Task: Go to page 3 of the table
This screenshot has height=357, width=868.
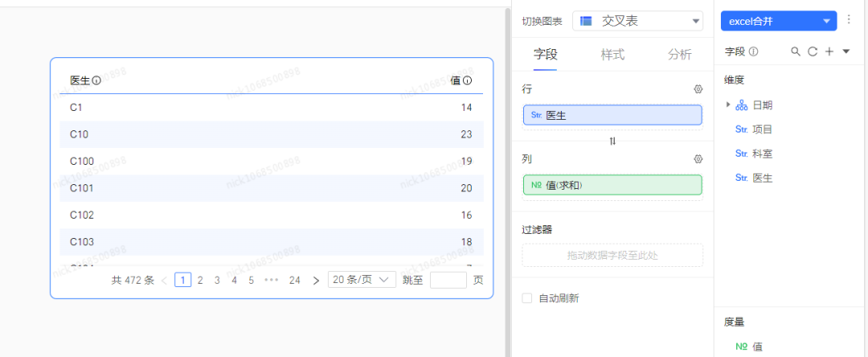Action: 217,280
